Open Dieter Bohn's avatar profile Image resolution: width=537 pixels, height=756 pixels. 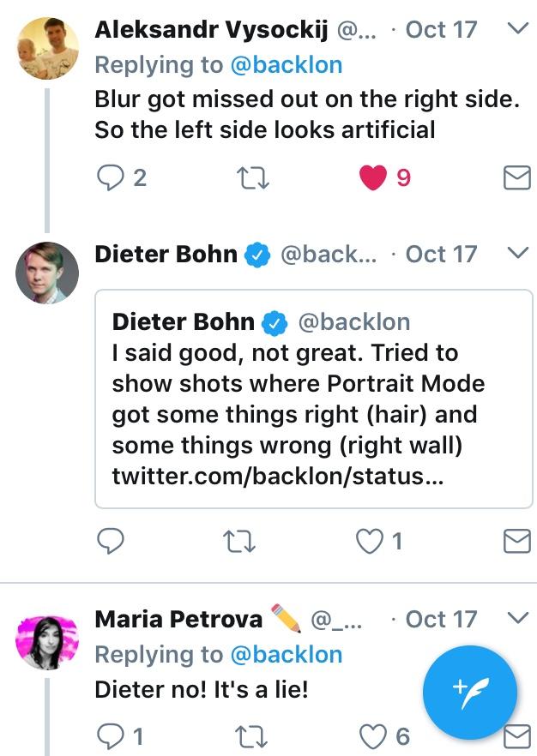47,273
